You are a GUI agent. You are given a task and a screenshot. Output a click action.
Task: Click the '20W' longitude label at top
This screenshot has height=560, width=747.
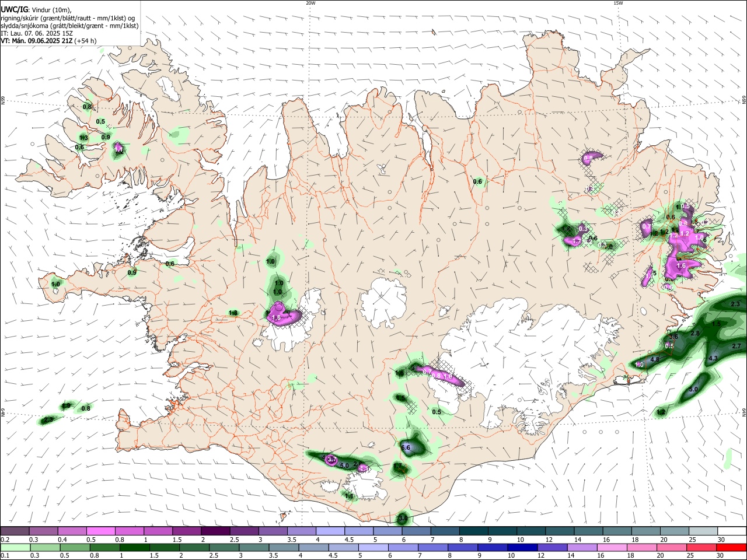tap(310, 3)
